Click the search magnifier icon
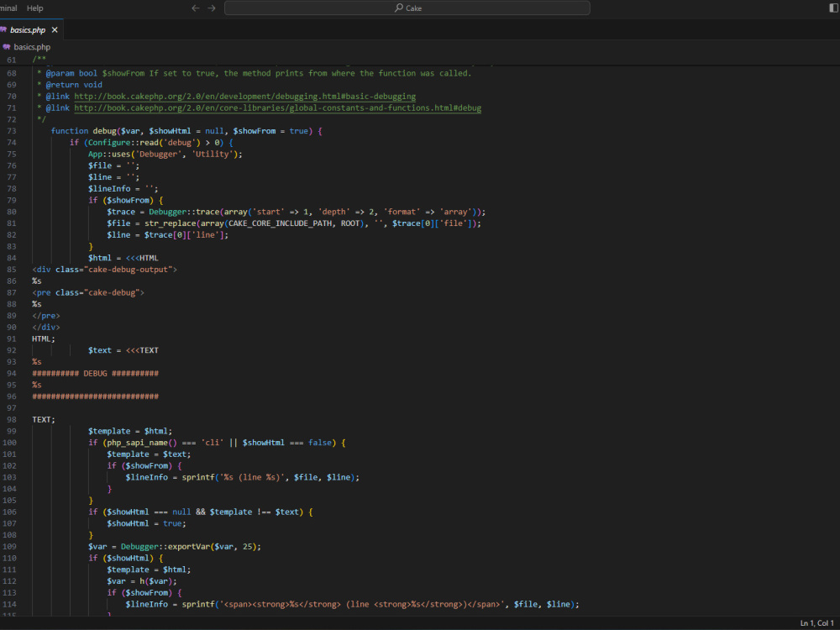Viewport: 840px width, 630px height. click(x=398, y=8)
